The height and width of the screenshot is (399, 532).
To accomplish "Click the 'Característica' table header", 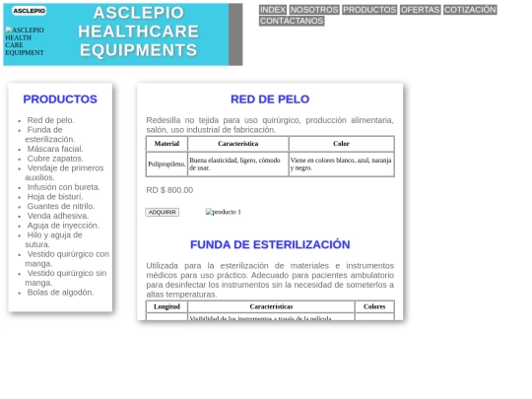I will 238,144.
